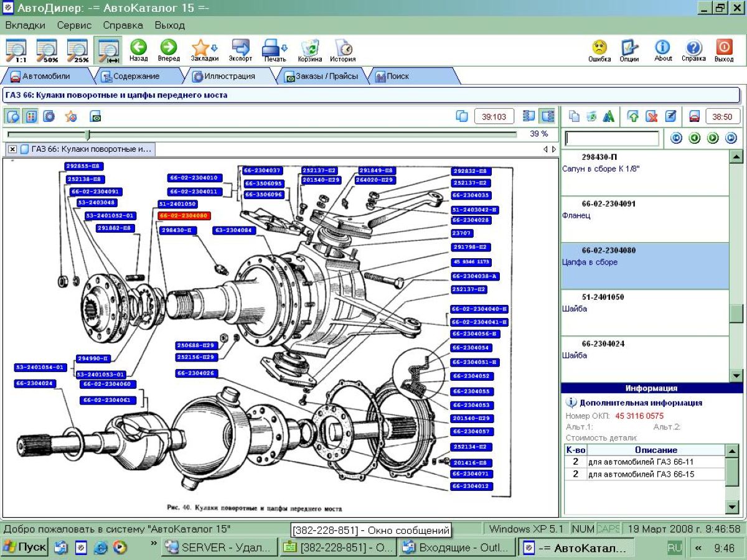Set zoom to 1:1 scale

(x=16, y=50)
